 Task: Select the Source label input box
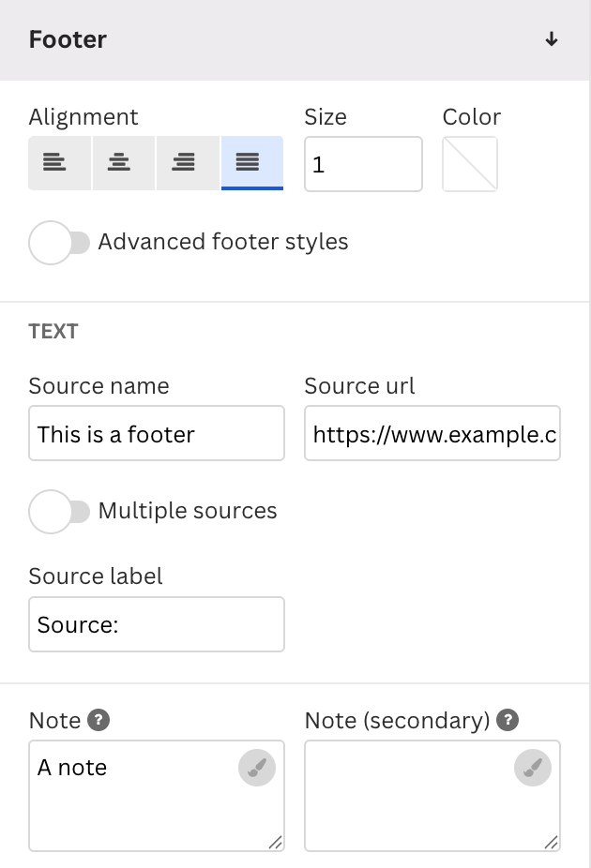click(157, 624)
